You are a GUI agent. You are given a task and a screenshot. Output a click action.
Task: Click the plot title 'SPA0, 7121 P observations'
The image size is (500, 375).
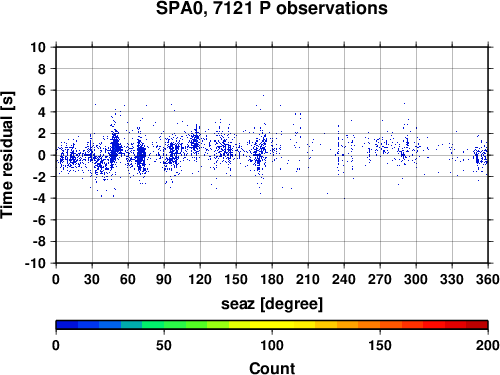point(272,8)
